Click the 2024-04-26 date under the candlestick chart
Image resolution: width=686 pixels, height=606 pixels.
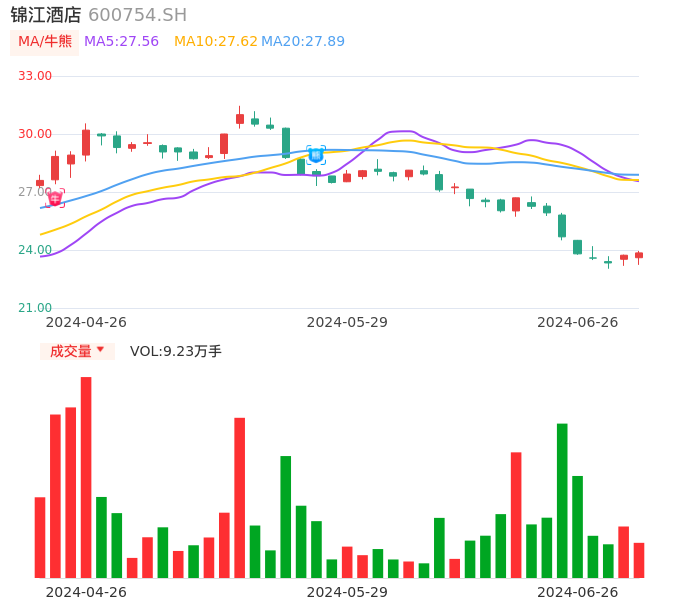tap(86, 322)
